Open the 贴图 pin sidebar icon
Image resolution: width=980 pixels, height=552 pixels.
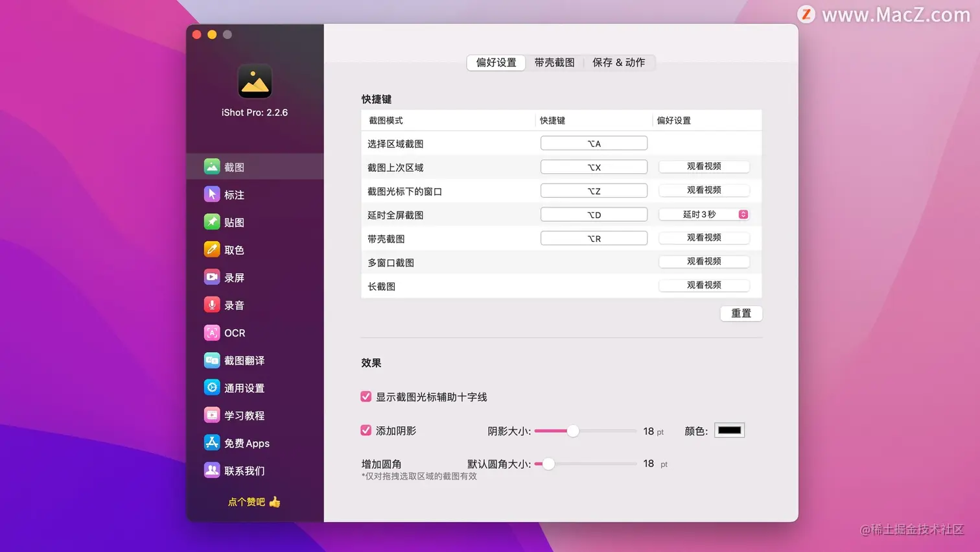click(x=212, y=222)
